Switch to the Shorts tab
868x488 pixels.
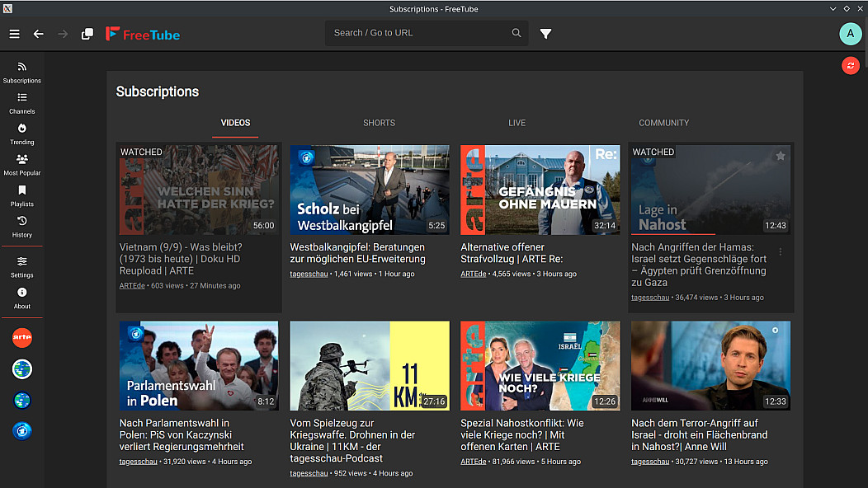[379, 123]
